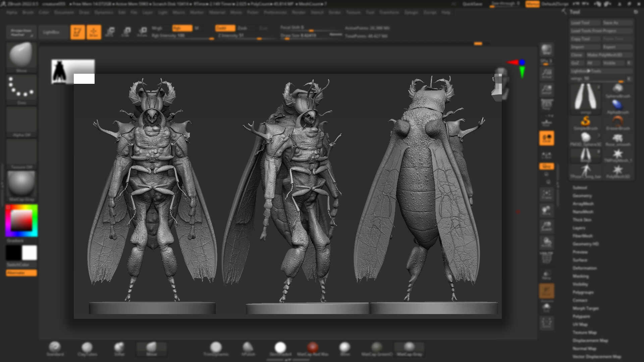Click the Floor grid icon in right shelf
Screen dimensions: 644x362
coord(547,122)
